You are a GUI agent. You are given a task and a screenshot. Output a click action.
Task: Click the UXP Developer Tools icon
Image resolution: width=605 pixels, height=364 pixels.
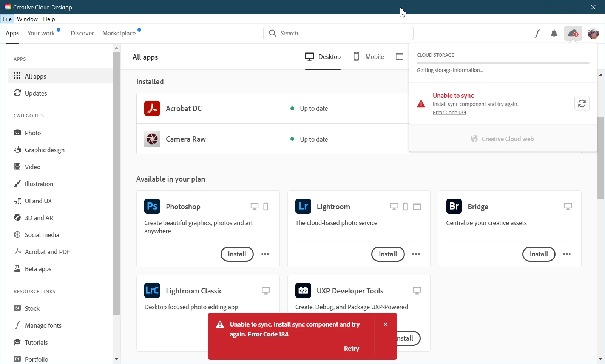[303, 290]
